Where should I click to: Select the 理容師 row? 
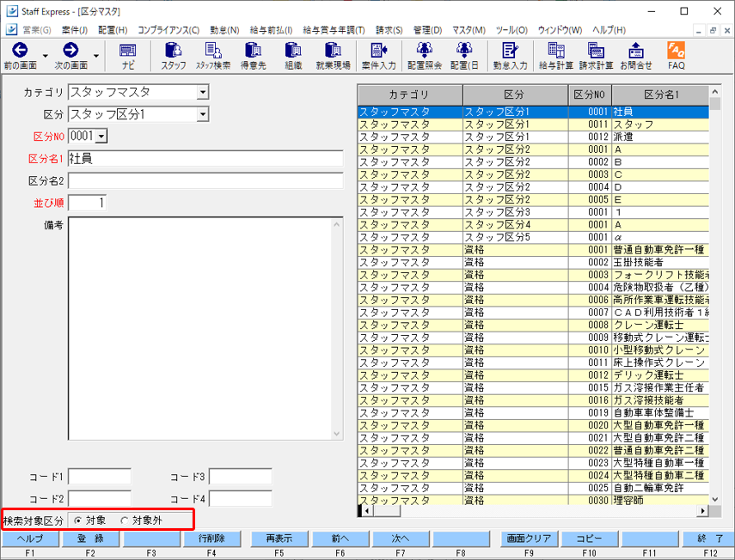(x=533, y=500)
